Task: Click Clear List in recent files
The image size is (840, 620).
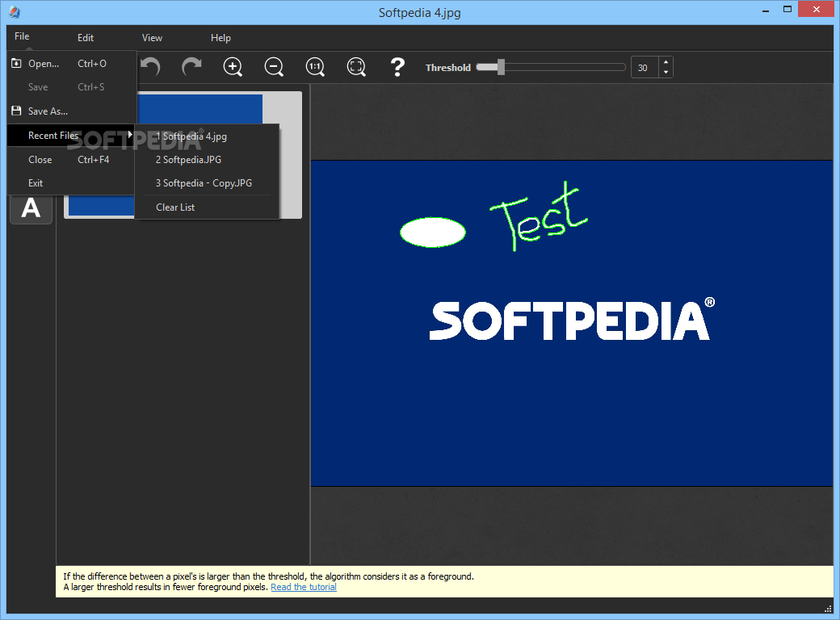Action: point(207,207)
